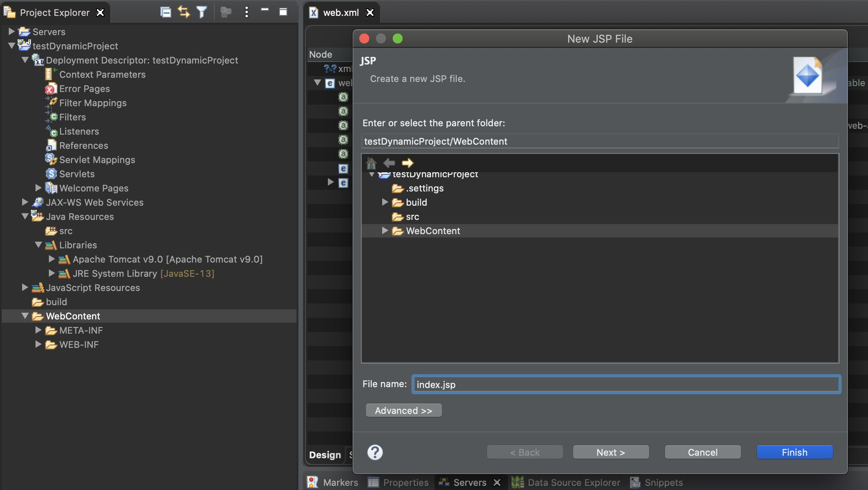
Task: Open the Project Explorer filter icon
Action: coord(202,12)
